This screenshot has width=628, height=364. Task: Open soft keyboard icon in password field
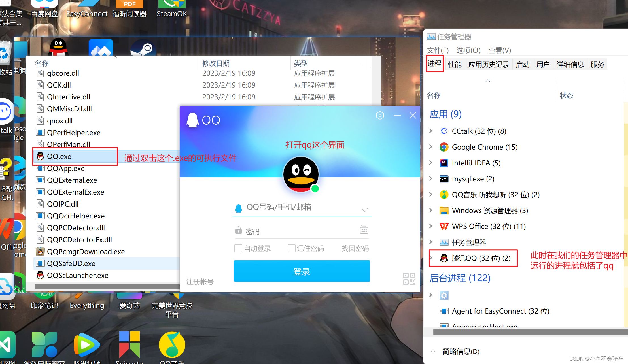click(364, 229)
